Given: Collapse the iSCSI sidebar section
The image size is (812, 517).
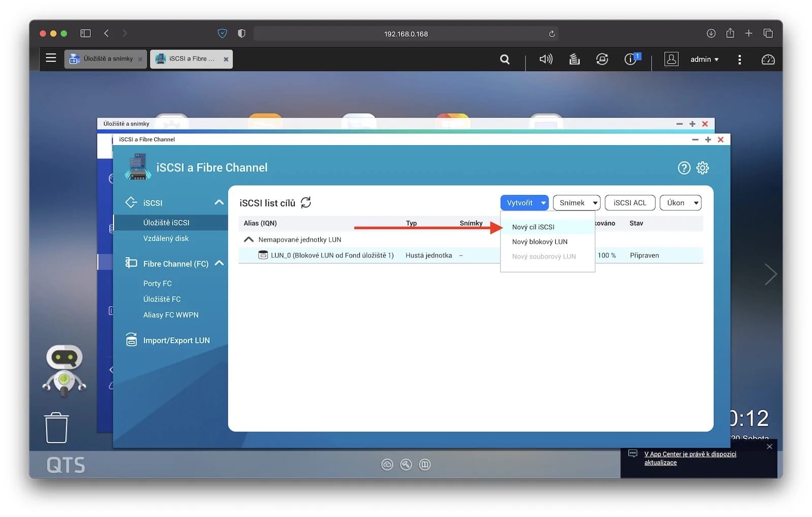Looking at the screenshot, I should pyautogui.click(x=219, y=203).
